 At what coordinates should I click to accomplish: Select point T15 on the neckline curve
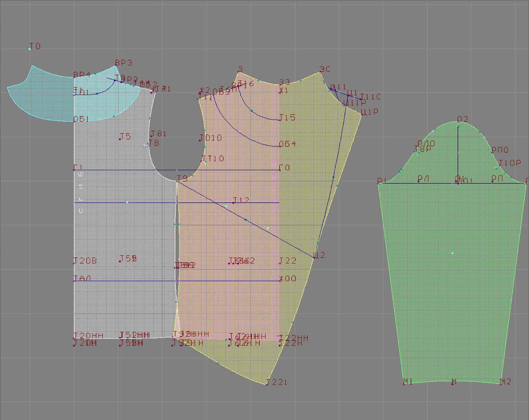tap(280, 120)
